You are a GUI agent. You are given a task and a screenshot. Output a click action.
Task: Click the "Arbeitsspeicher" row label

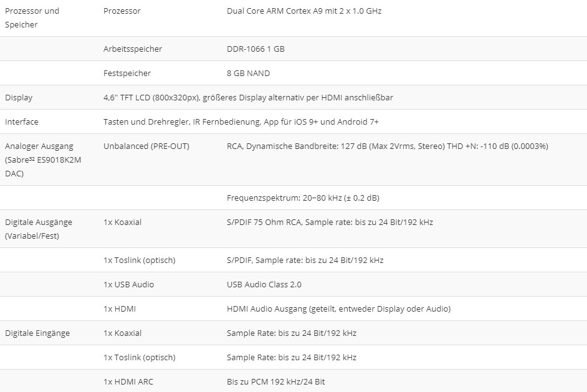[132, 49]
